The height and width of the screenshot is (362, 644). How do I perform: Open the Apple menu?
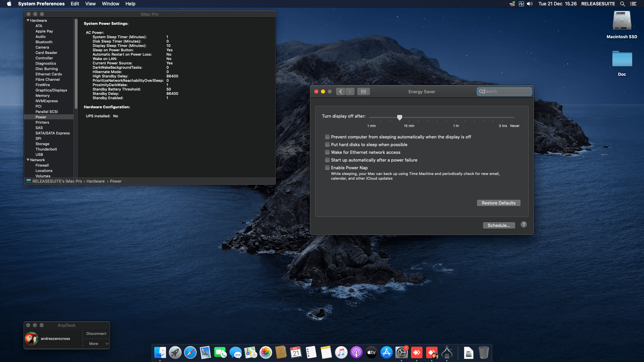point(9,4)
